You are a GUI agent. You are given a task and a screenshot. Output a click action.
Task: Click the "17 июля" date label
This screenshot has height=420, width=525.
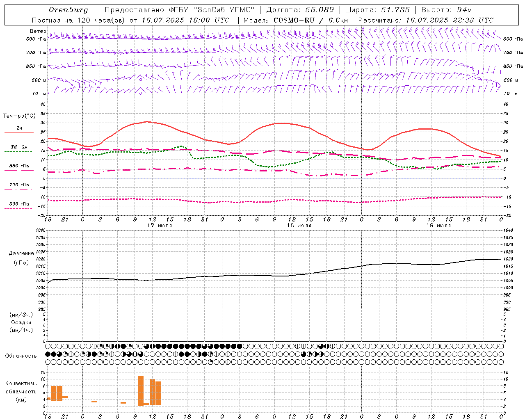point(160,226)
